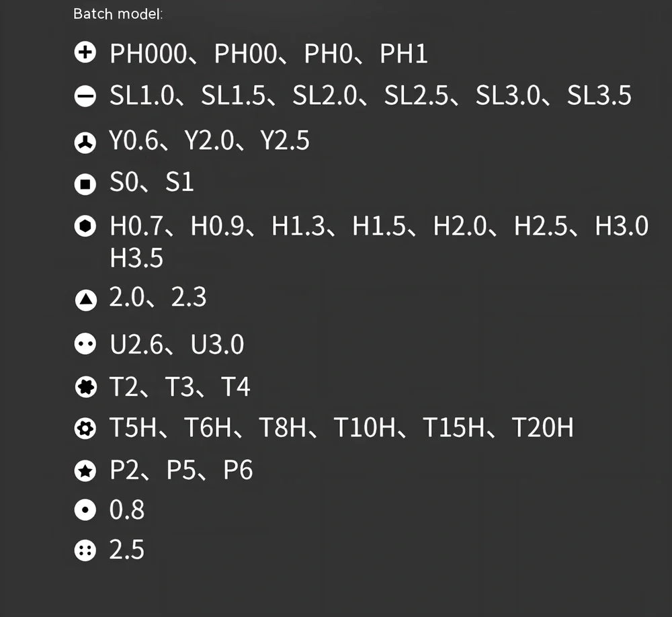Click the pentalobe five-point star icon

(x=85, y=471)
